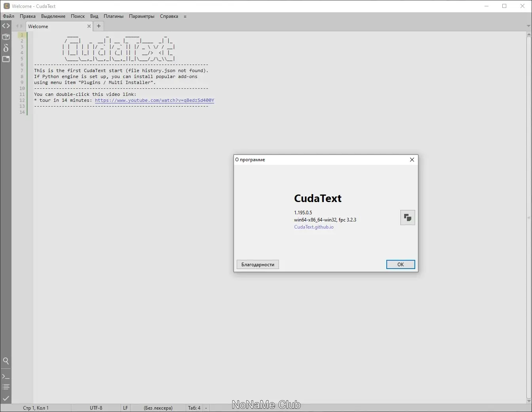Open the Плагины menu
532x412 pixels.
[x=114, y=16]
